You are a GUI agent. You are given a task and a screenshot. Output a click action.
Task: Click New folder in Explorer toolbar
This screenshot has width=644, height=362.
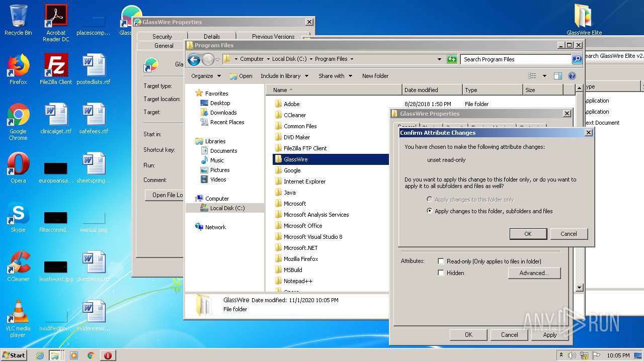[375, 76]
